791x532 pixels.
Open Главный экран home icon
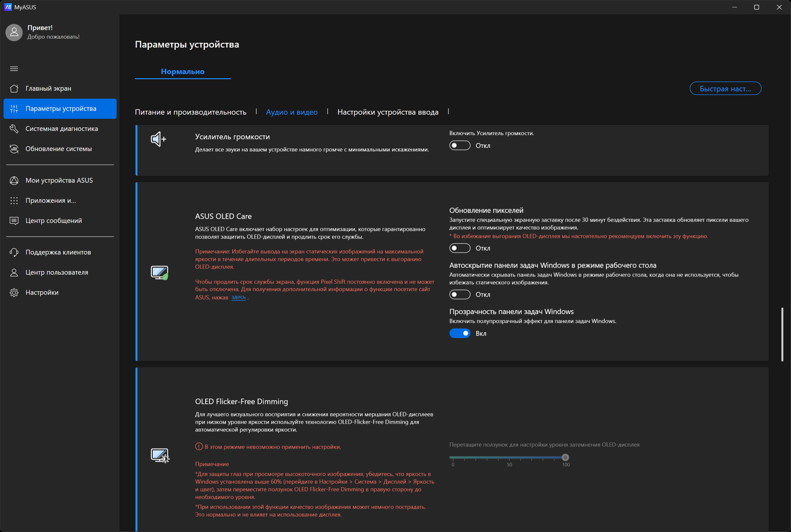[x=14, y=88]
